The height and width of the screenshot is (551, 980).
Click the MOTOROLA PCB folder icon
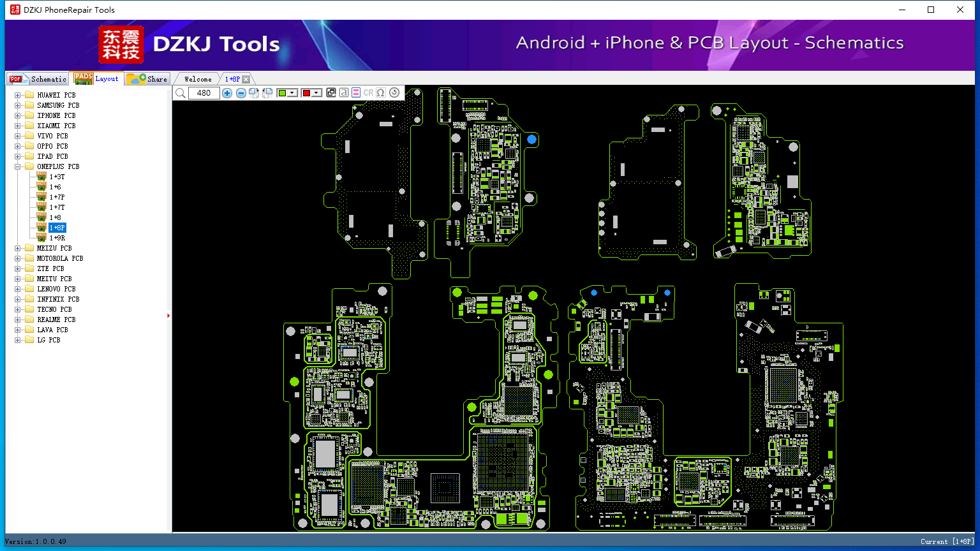click(x=29, y=258)
